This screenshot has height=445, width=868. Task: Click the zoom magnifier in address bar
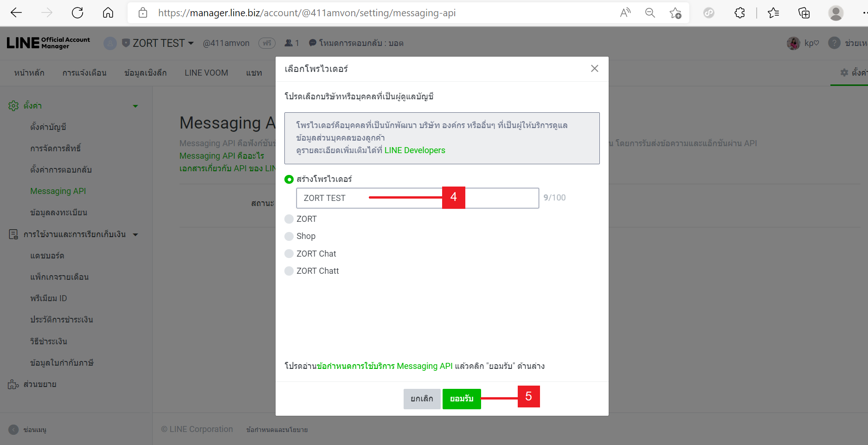(650, 13)
